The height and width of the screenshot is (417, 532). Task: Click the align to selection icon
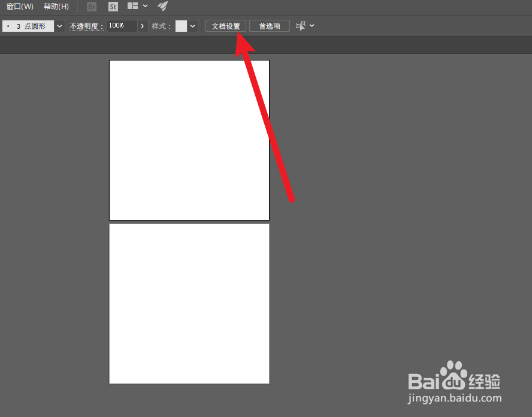click(301, 26)
